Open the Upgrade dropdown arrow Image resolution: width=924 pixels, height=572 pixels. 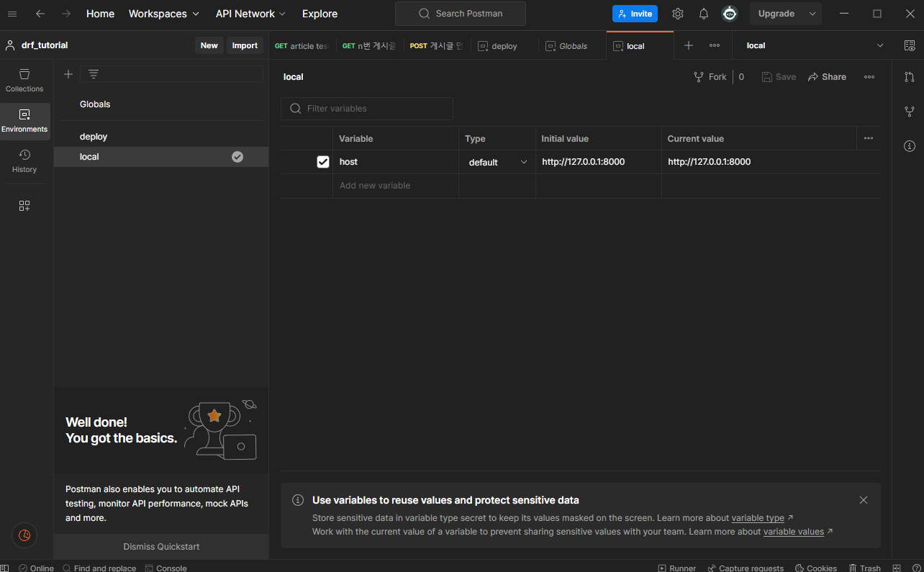point(812,14)
